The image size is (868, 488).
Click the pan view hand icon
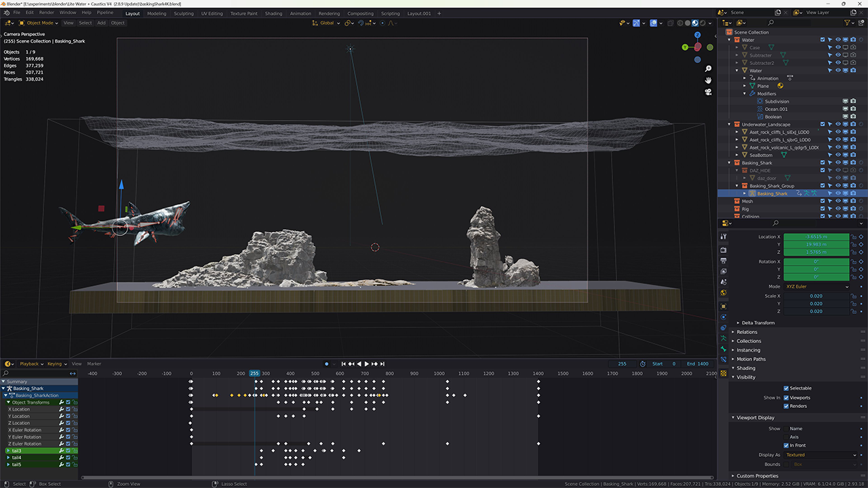point(708,81)
